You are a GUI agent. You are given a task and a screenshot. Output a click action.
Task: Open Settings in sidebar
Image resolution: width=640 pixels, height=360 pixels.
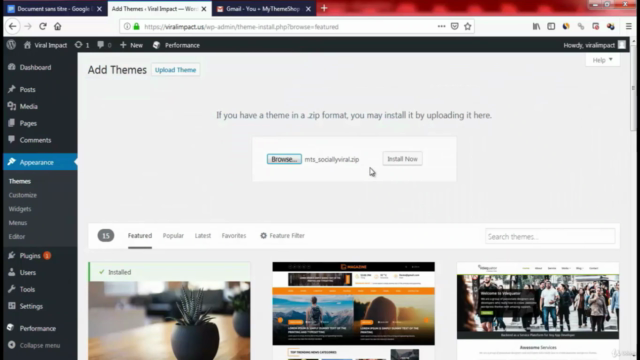click(x=31, y=306)
